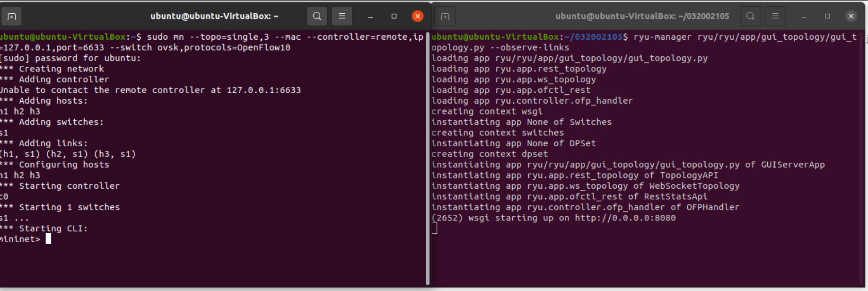Open search in right 032002105 terminal
The image size is (868, 291).
click(750, 16)
